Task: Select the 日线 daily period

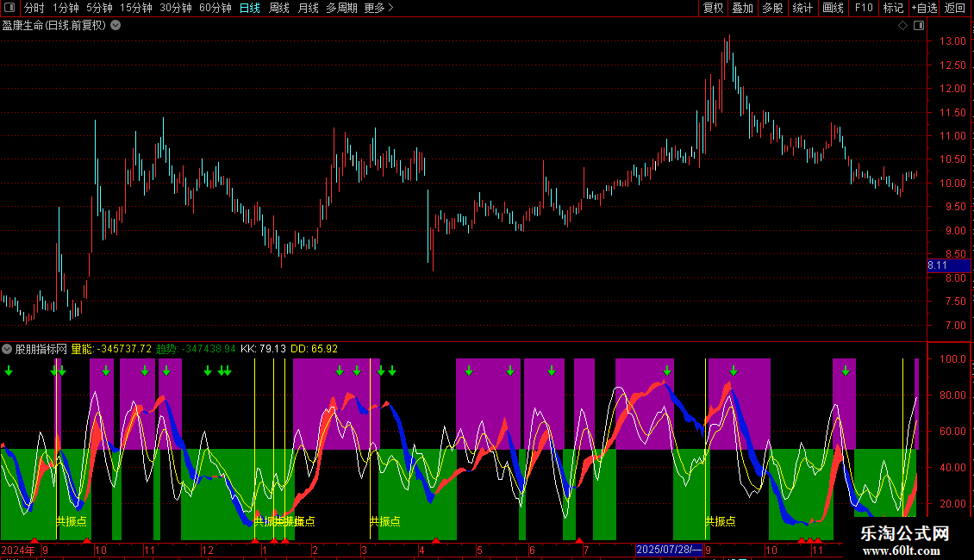Action: click(250, 8)
